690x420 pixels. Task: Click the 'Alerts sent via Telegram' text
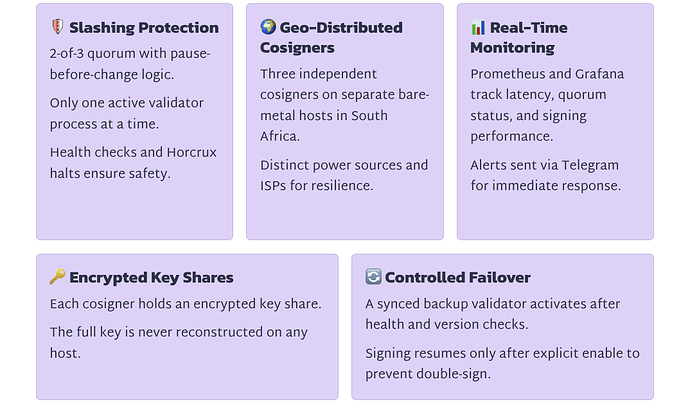tap(546, 175)
